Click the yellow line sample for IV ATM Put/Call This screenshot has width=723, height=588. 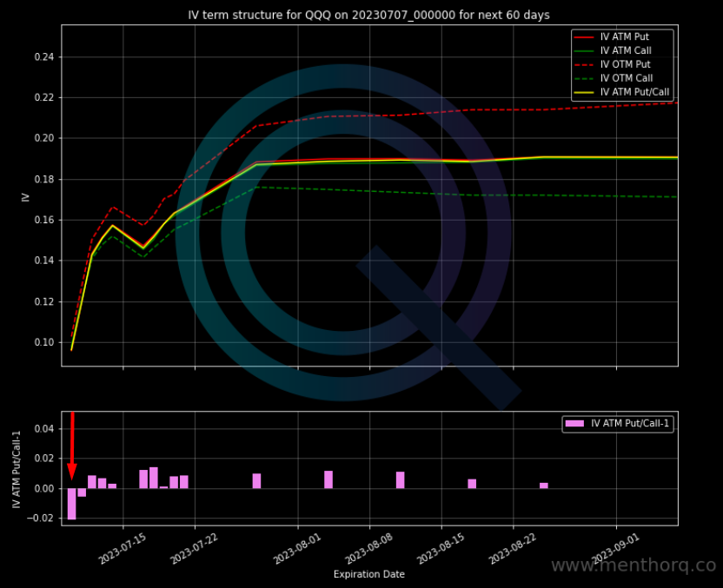coord(584,93)
